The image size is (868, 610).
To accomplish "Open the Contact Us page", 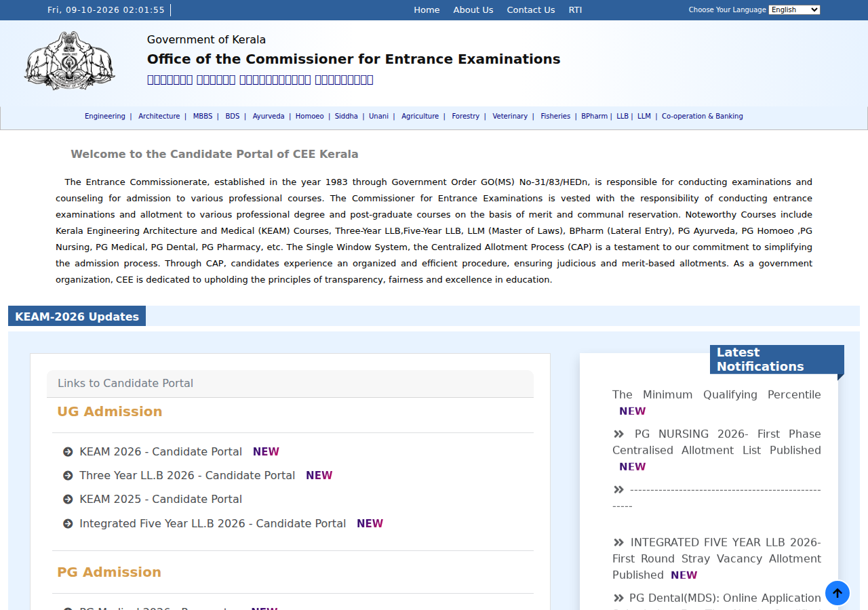I will pyautogui.click(x=531, y=10).
